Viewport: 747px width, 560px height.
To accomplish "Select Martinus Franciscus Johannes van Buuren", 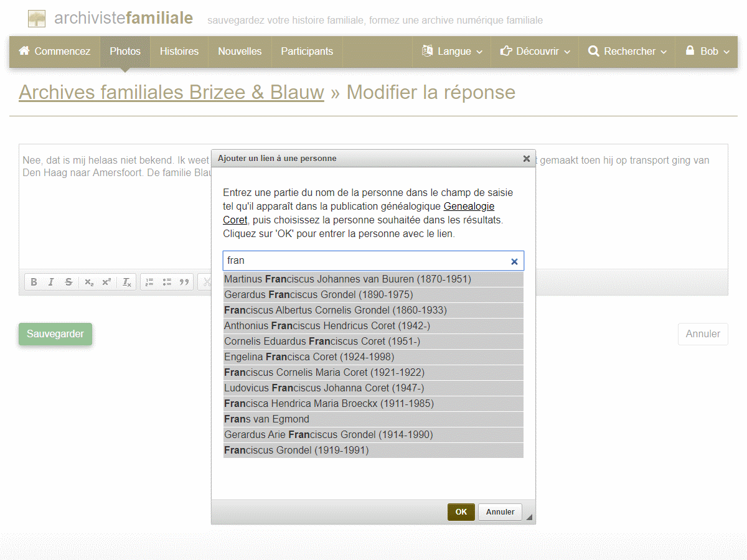I will click(x=374, y=279).
